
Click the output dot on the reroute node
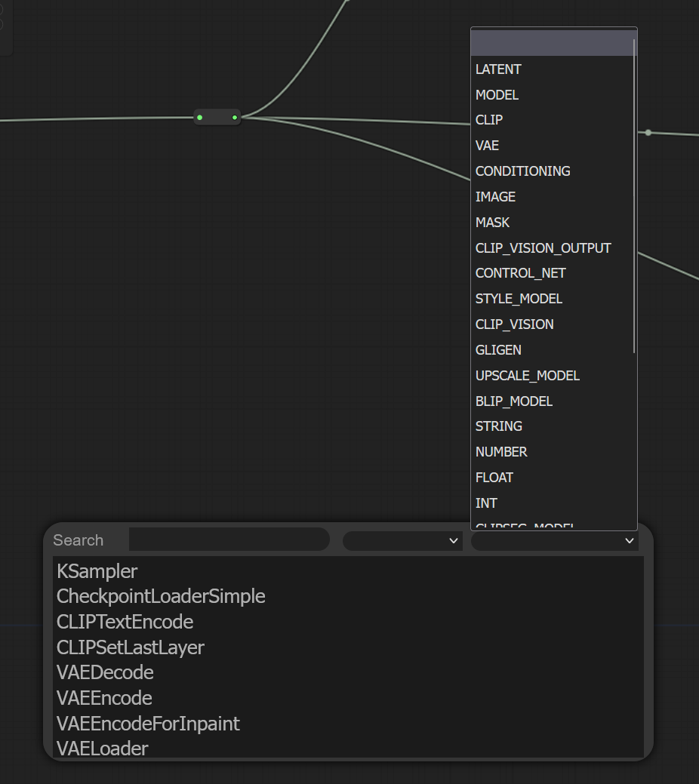pos(235,118)
